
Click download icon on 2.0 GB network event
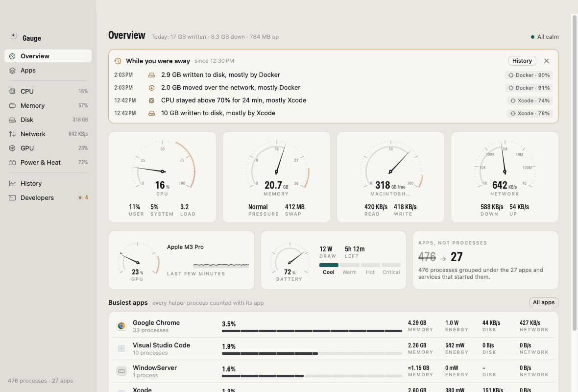151,88
